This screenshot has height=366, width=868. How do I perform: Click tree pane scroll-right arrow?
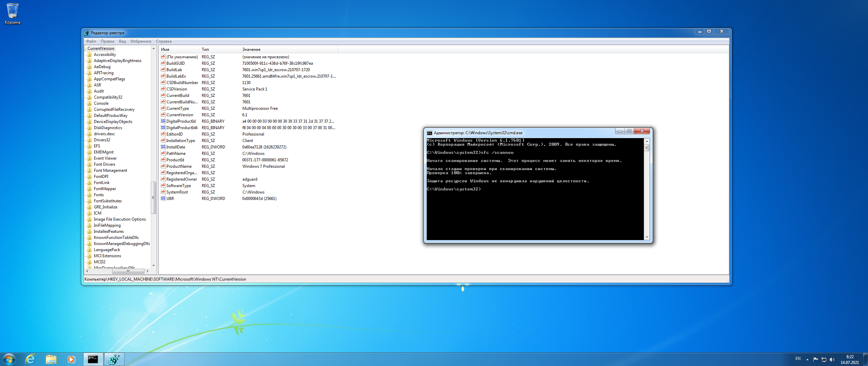pyautogui.click(x=147, y=271)
